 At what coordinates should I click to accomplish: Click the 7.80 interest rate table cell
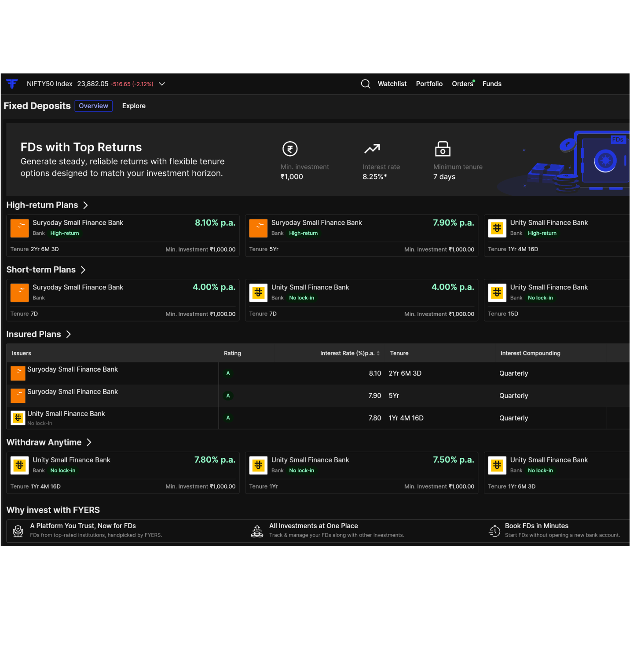point(375,418)
